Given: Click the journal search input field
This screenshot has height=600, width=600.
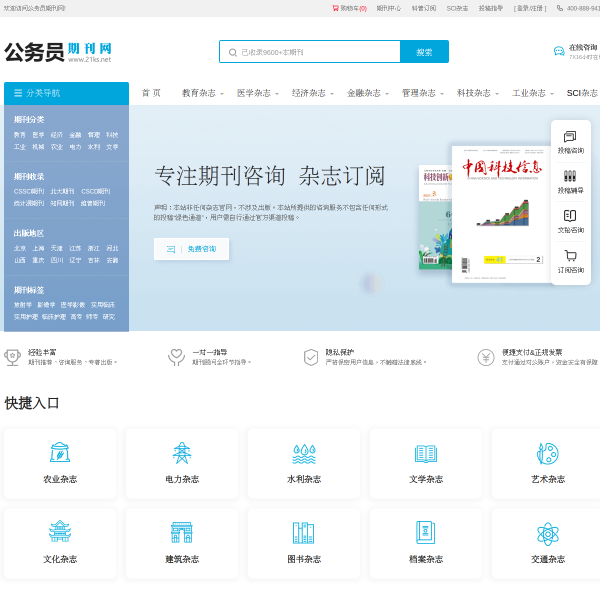Looking at the screenshot, I should 310,52.
